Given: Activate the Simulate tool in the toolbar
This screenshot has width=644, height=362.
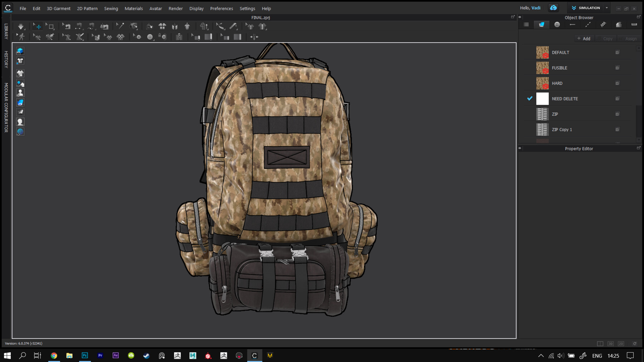Looking at the screenshot, I should [x=20, y=26].
